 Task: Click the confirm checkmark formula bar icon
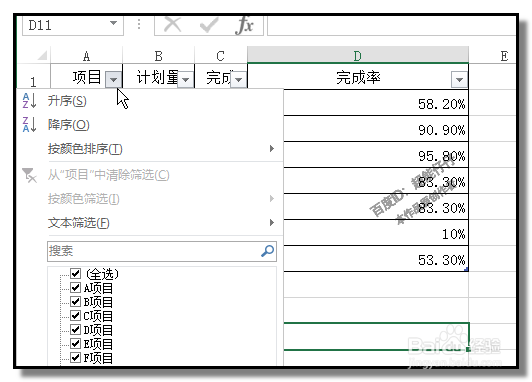209,24
